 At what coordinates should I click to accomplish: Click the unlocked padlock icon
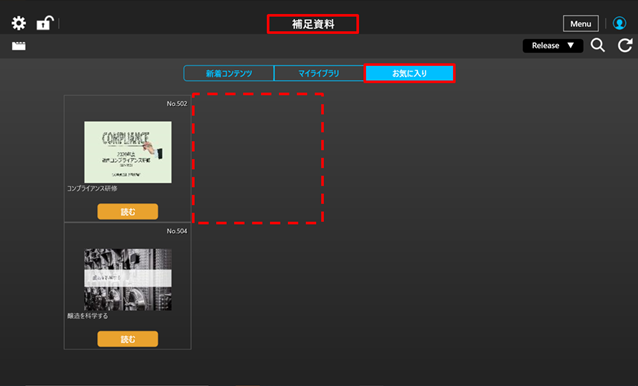(45, 23)
